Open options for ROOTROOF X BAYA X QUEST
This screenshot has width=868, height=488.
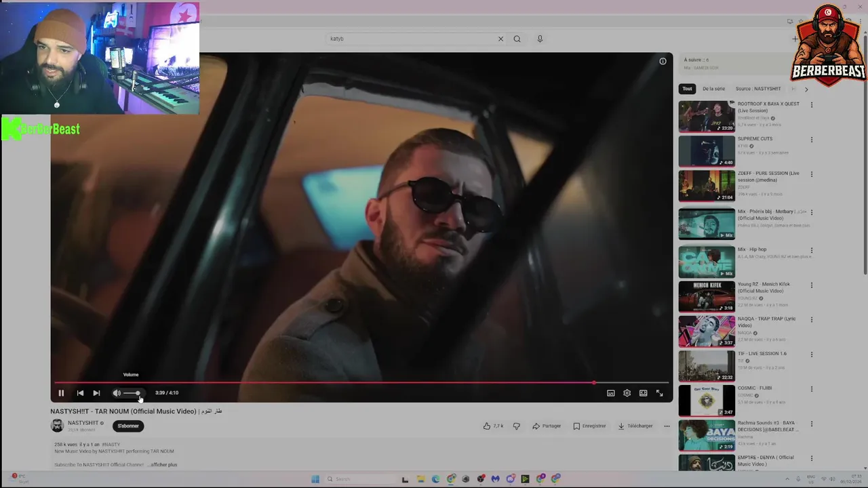point(812,105)
